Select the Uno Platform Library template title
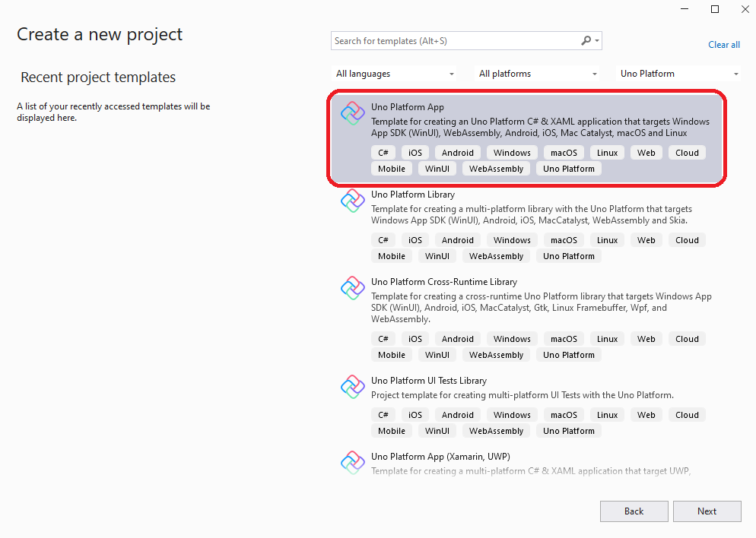 pos(413,195)
